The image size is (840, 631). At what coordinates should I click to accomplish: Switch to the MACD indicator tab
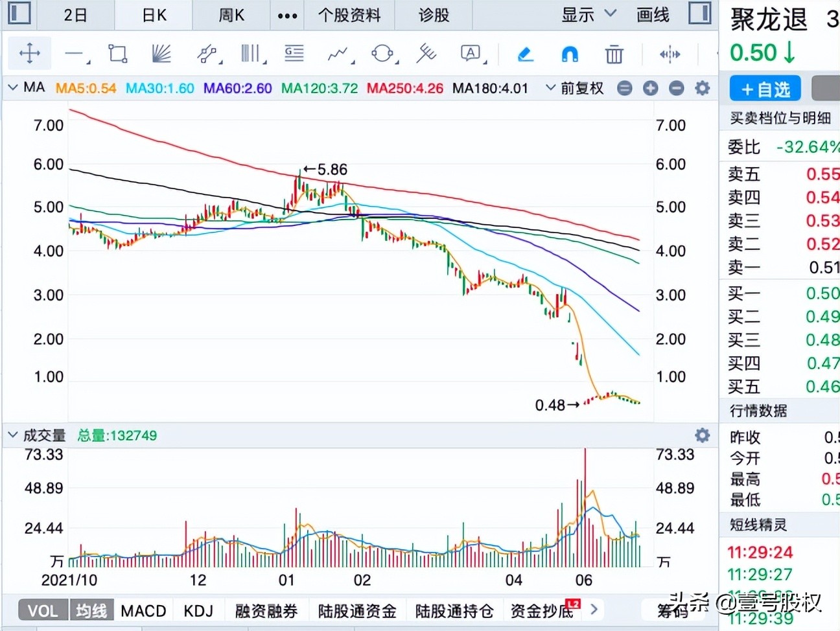[x=143, y=610]
